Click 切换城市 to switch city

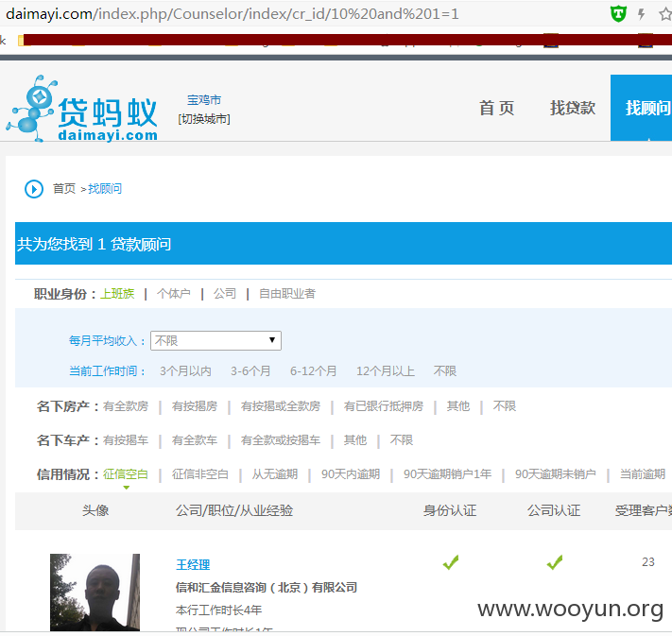coord(204,119)
